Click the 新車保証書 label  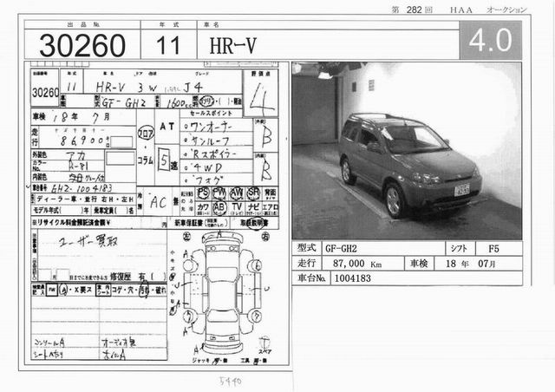click(x=189, y=223)
